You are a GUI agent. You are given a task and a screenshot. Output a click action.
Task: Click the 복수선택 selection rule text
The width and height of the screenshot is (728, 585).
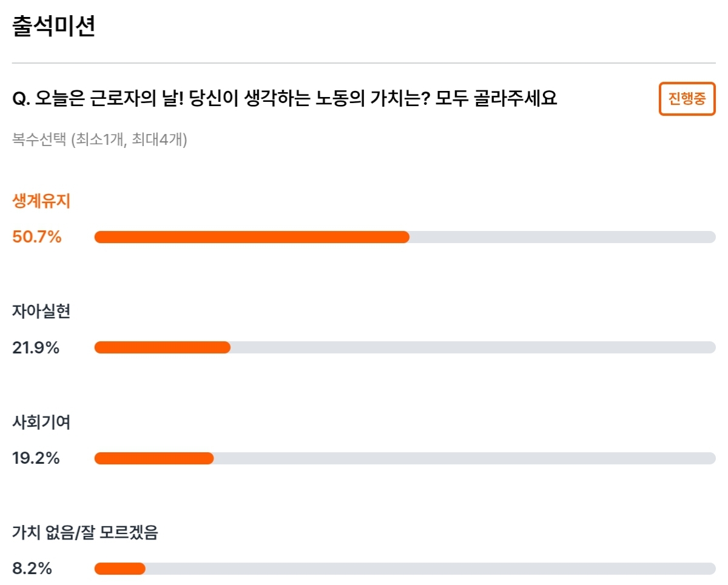tap(99, 140)
